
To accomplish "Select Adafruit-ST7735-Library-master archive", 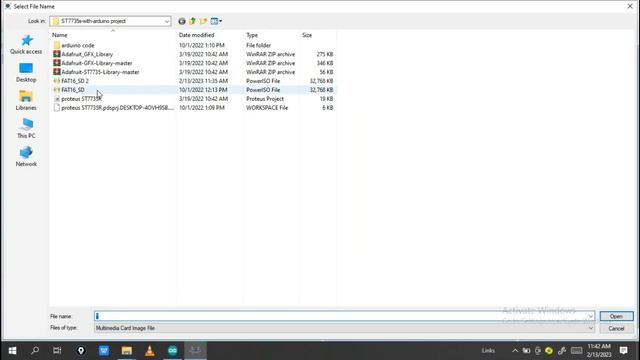I will point(100,72).
